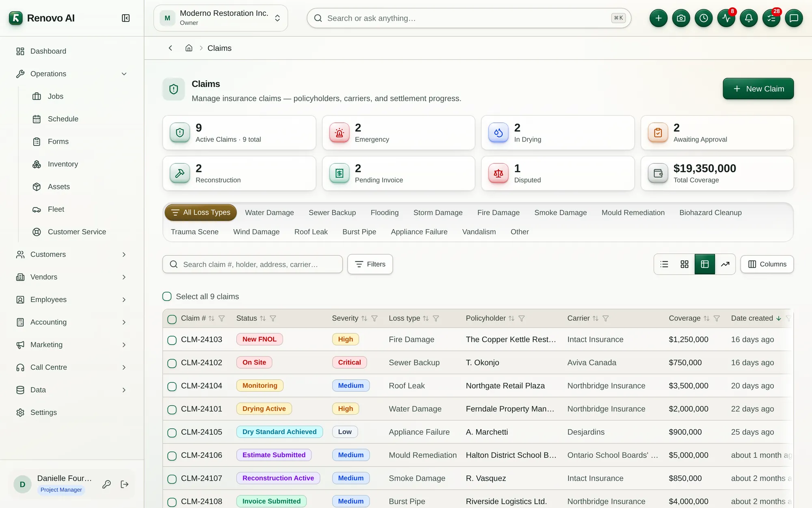Open the Columns chooser button
Viewport: 812px width, 508px height.
[767, 264]
